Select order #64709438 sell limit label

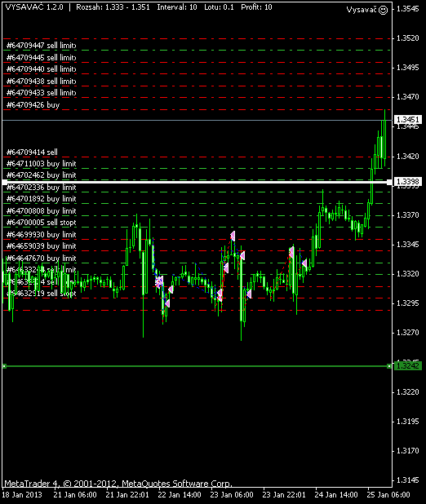[41, 82]
